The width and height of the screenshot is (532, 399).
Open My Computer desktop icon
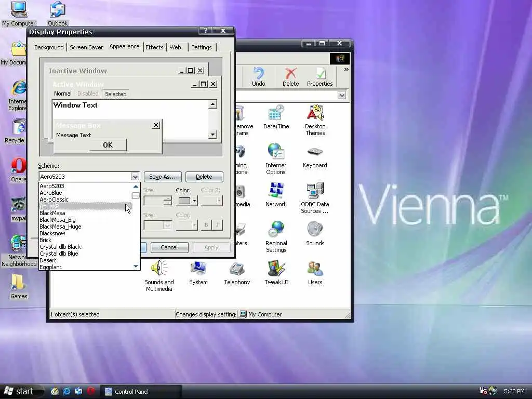click(19, 14)
